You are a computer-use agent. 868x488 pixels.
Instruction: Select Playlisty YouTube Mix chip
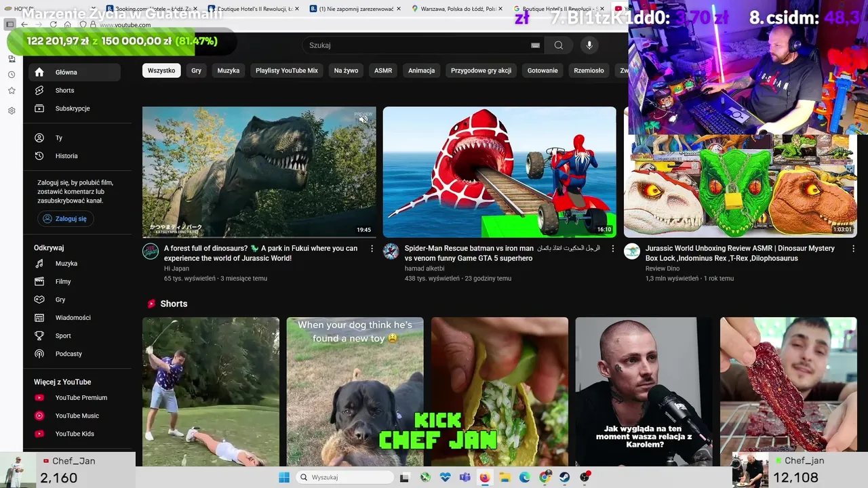point(287,70)
